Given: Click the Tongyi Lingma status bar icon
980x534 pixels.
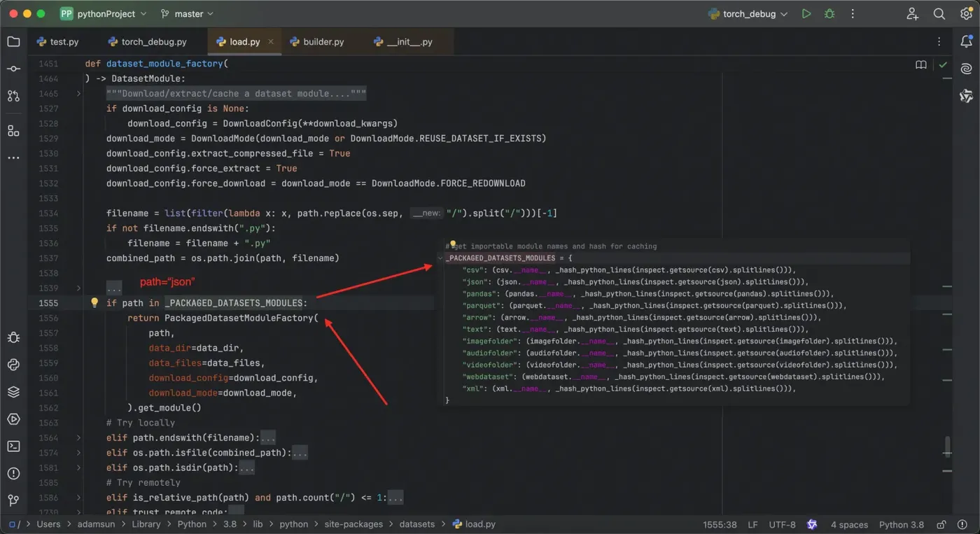Looking at the screenshot, I should pos(812,524).
